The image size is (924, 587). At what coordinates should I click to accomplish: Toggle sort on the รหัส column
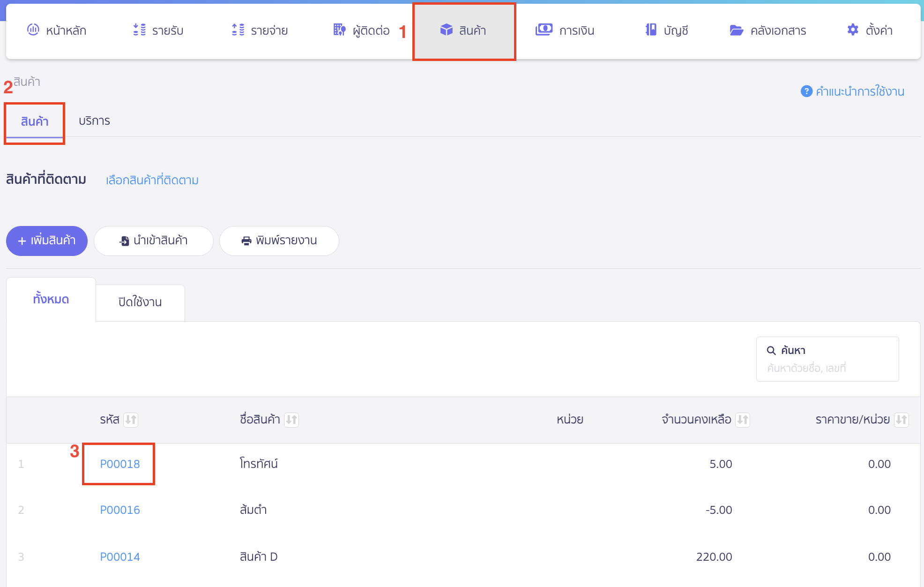[131, 420]
